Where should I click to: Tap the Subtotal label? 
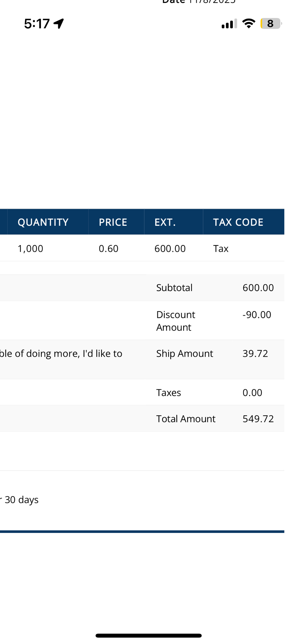174,288
